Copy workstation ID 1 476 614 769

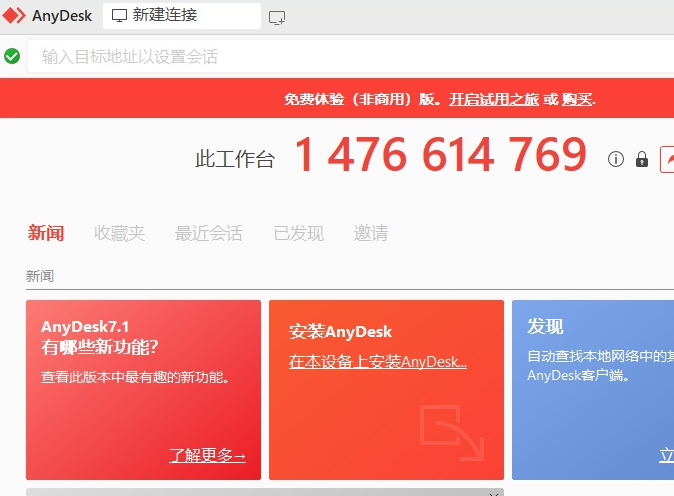440,154
